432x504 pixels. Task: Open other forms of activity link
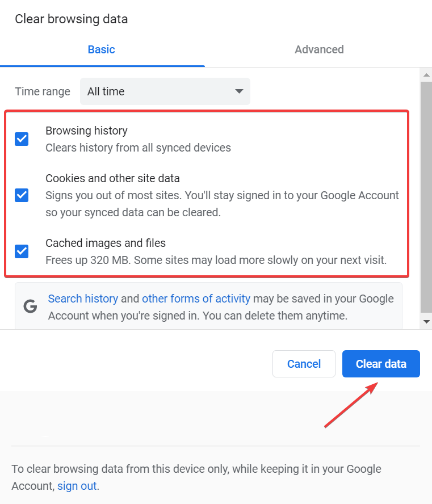tap(196, 299)
